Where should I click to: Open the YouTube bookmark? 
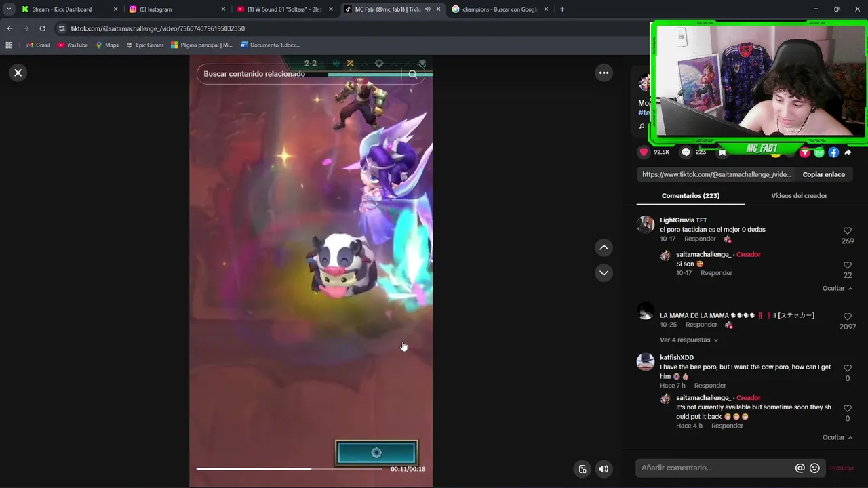tap(73, 45)
